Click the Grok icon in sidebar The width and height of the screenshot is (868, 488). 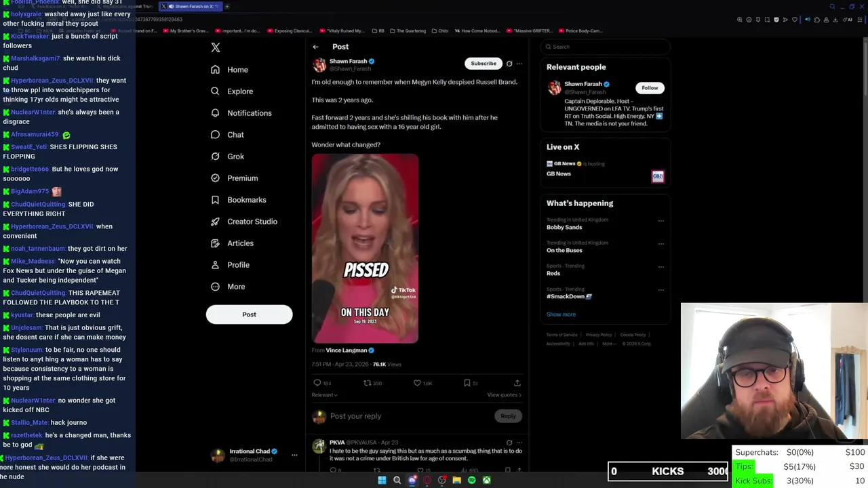(215, 157)
